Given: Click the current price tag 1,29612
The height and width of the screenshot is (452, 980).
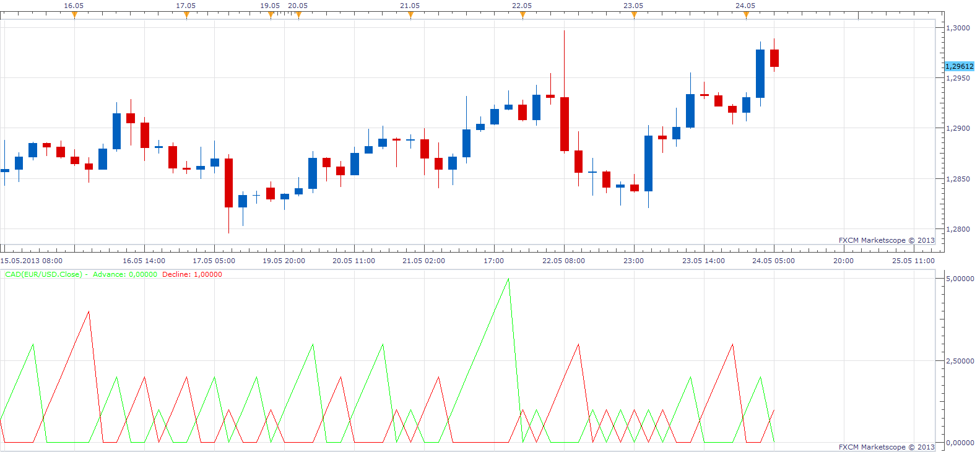Looking at the screenshot, I should point(960,66).
